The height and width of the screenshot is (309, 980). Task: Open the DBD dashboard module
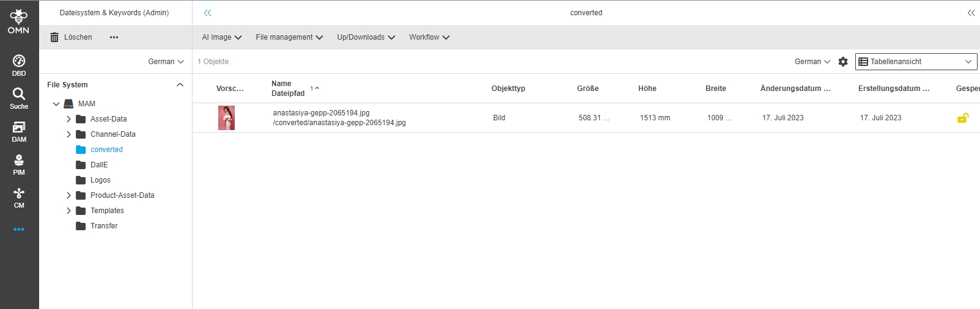coord(19,65)
